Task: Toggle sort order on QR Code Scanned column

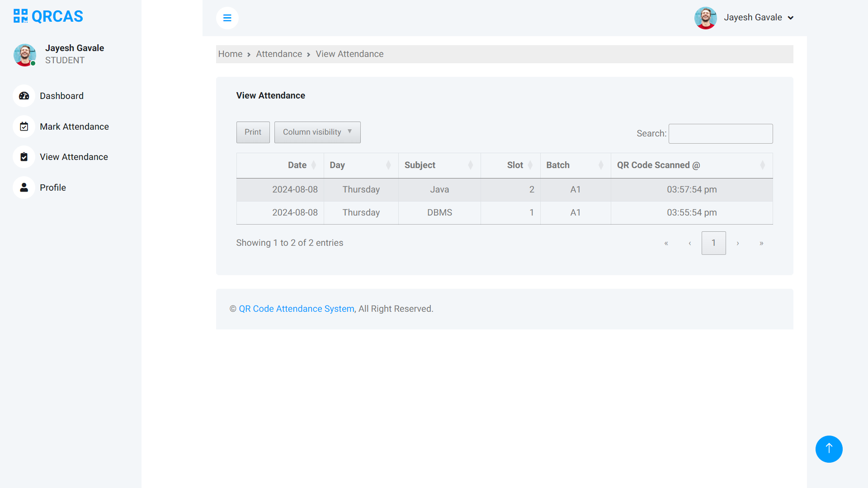Action: tap(658, 165)
